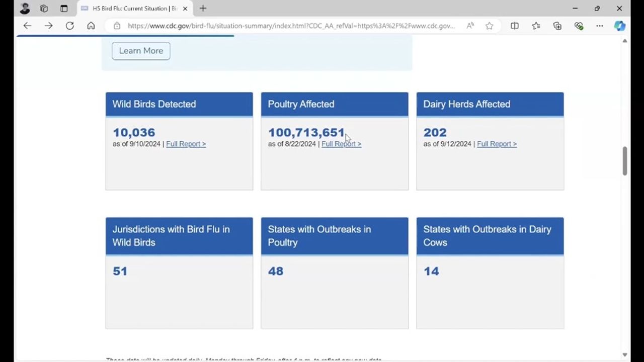This screenshot has width=644, height=362.
Task: Open Split Screen view
Action: 514,26
